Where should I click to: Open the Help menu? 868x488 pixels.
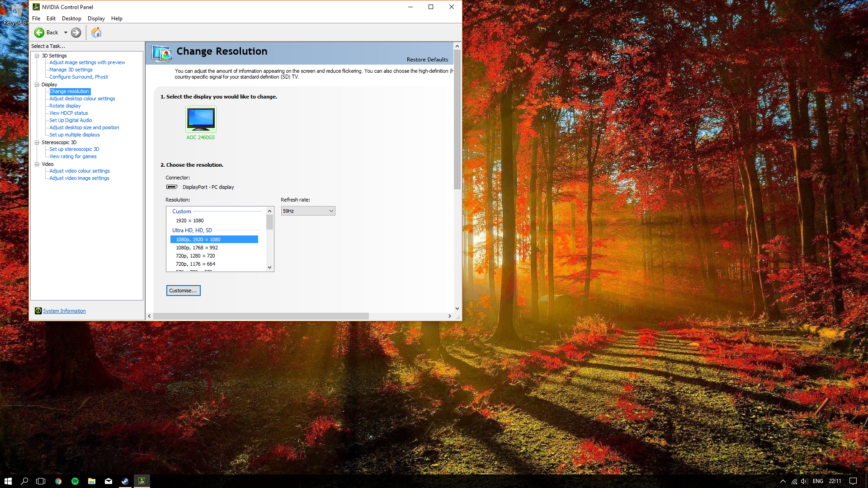(x=117, y=19)
